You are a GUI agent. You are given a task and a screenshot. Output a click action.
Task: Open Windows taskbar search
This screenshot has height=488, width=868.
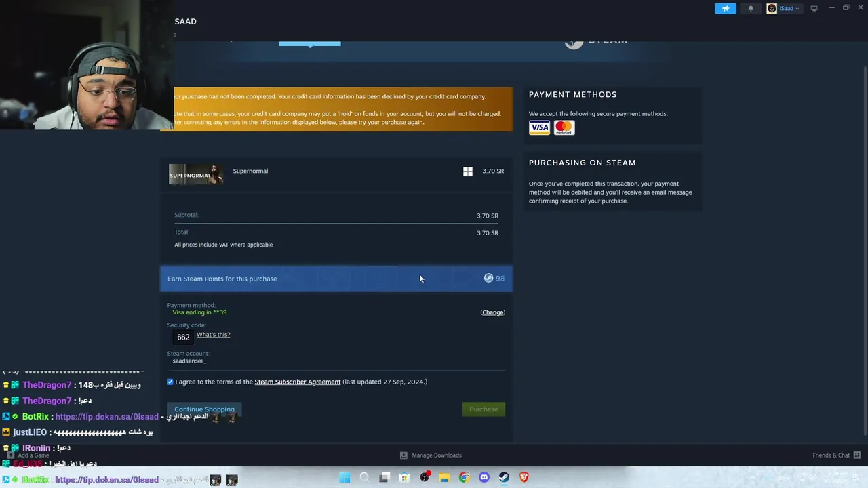(364, 478)
